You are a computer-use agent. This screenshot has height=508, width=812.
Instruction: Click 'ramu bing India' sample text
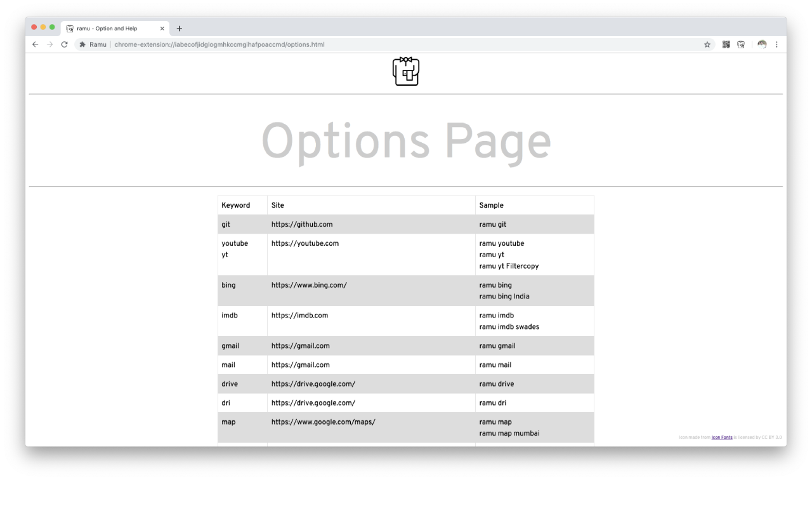504,297
